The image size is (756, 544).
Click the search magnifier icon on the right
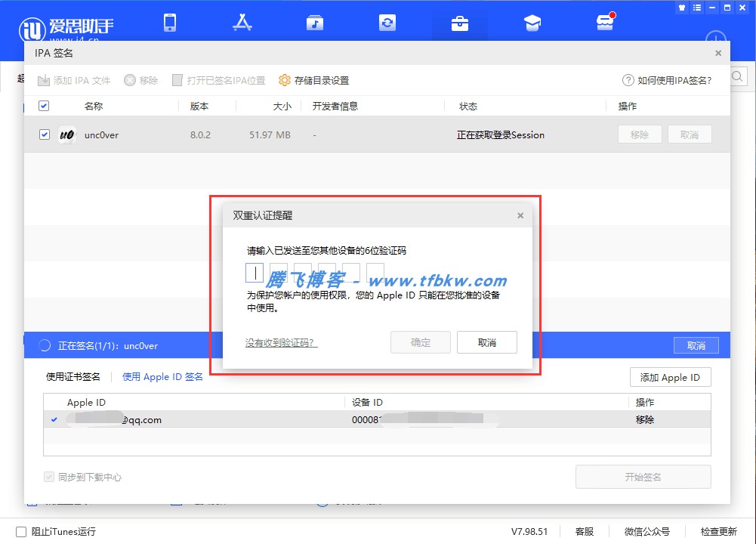point(738,76)
